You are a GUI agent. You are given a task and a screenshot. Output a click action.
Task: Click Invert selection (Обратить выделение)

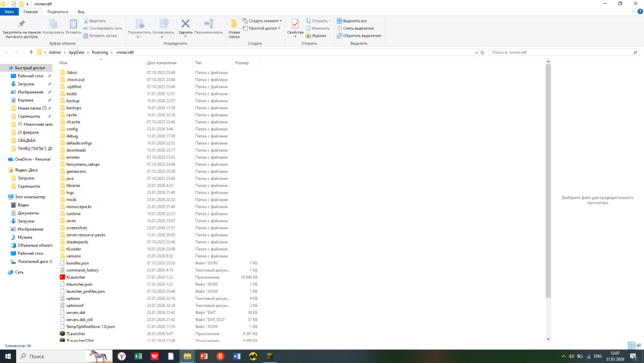click(x=359, y=35)
